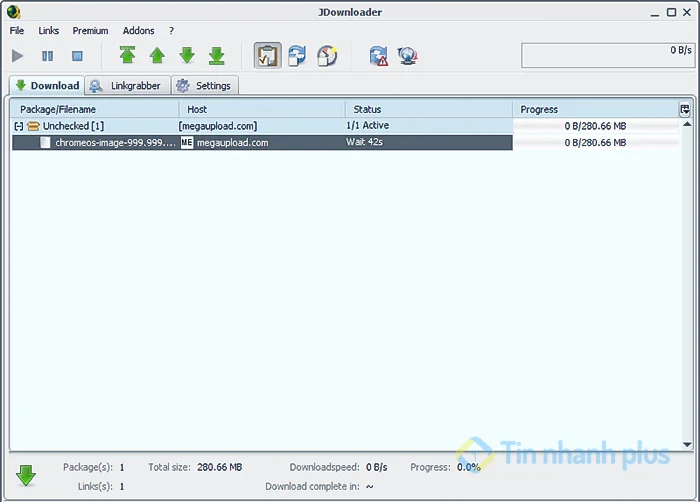Select the chromeos-image-999.999 file row
700x502 pixels.
coord(345,142)
